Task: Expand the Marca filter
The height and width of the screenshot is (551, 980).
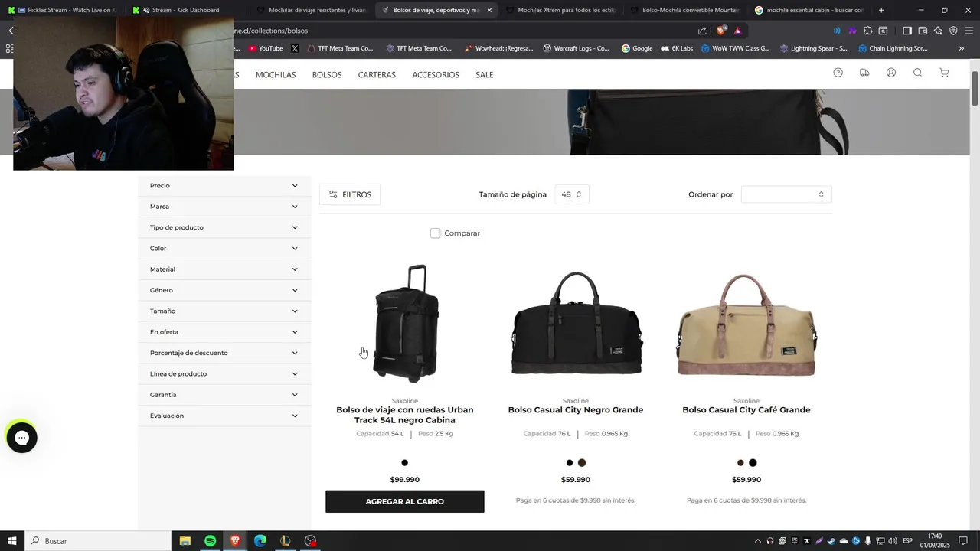Action: coord(224,207)
